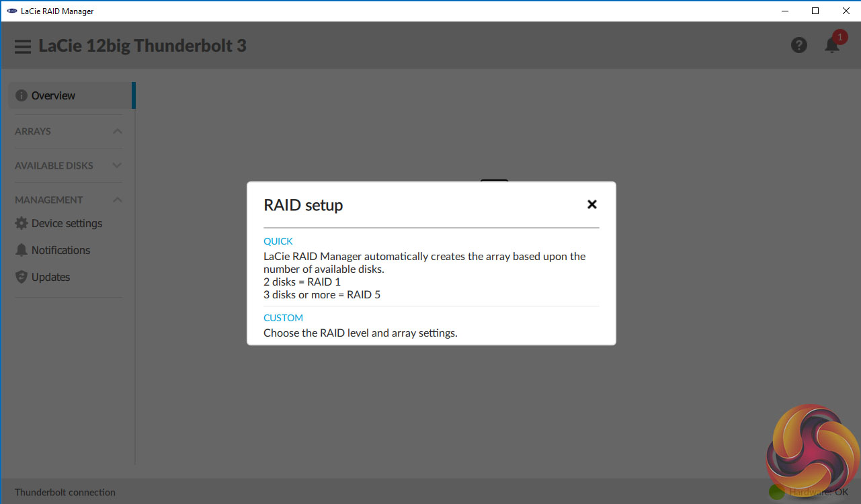The image size is (861, 504).
Task: Click the 'Thunderbolt connection' status text
Action: (x=65, y=493)
